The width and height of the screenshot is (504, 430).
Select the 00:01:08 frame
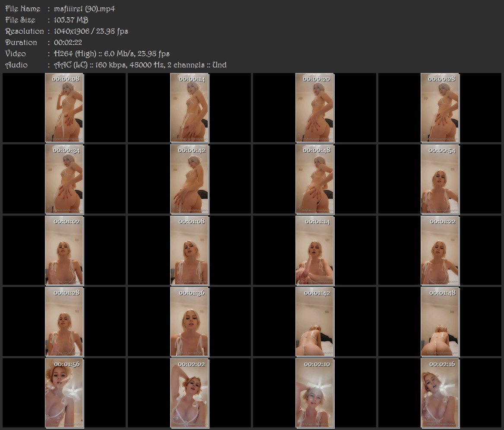click(190, 251)
